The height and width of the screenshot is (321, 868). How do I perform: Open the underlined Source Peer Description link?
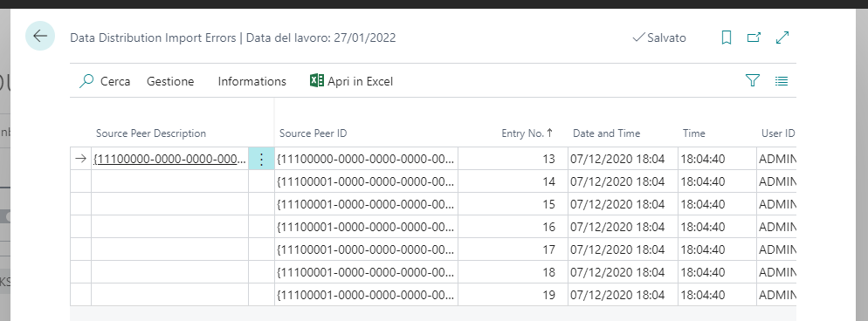[170, 159]
